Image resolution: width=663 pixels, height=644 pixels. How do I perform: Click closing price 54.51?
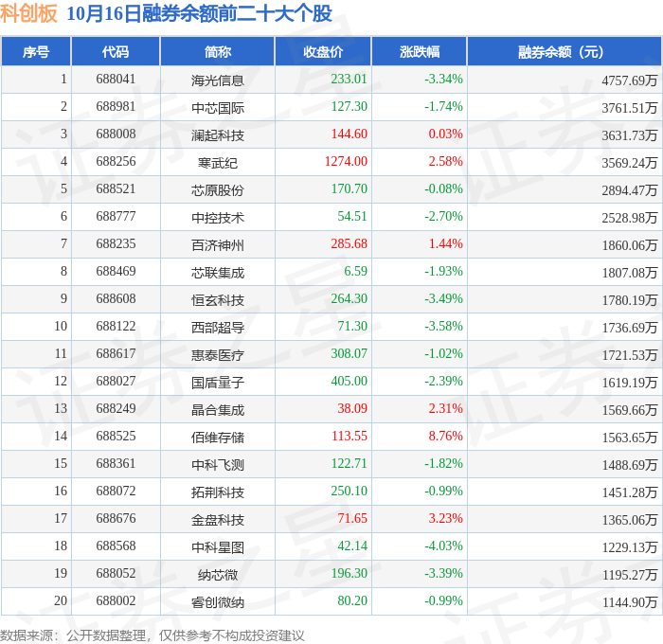[352, 217]
